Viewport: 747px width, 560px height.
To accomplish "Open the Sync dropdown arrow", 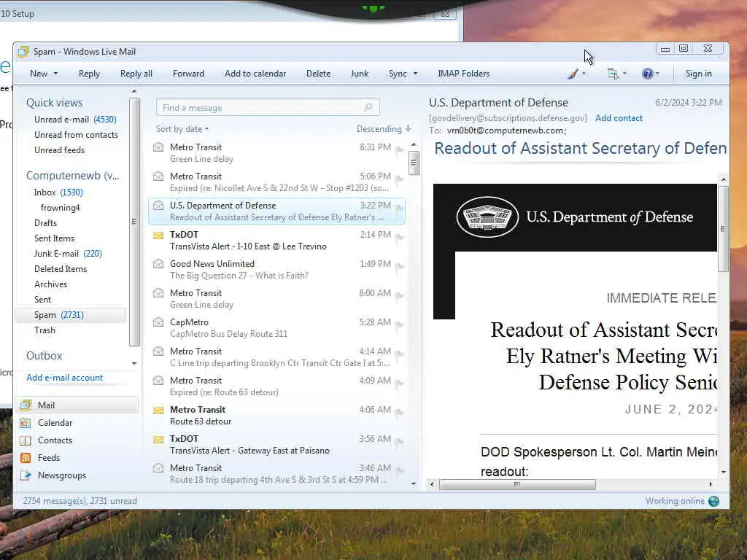I will (x=415, y=74).
